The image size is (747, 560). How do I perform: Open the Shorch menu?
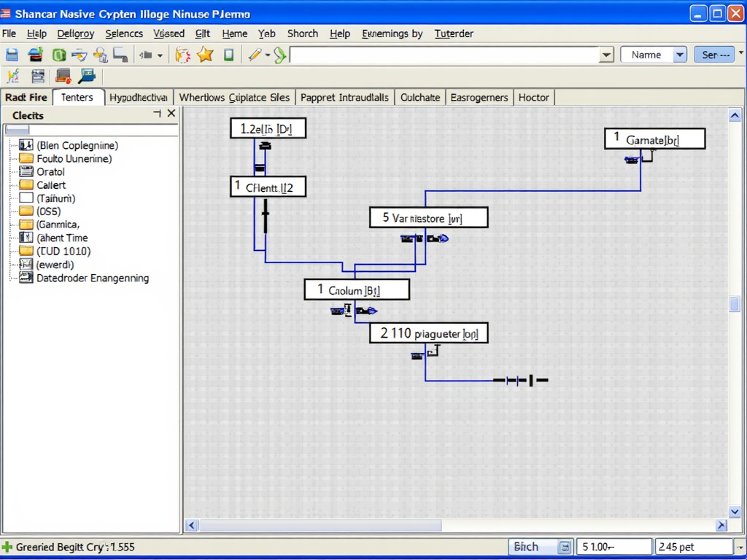pyautogui.click(x=303, y=34)
